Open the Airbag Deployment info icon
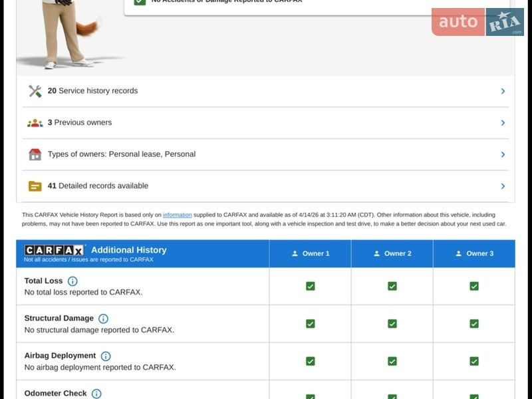Viewport: 532px width, 399px height. [106, 356]
